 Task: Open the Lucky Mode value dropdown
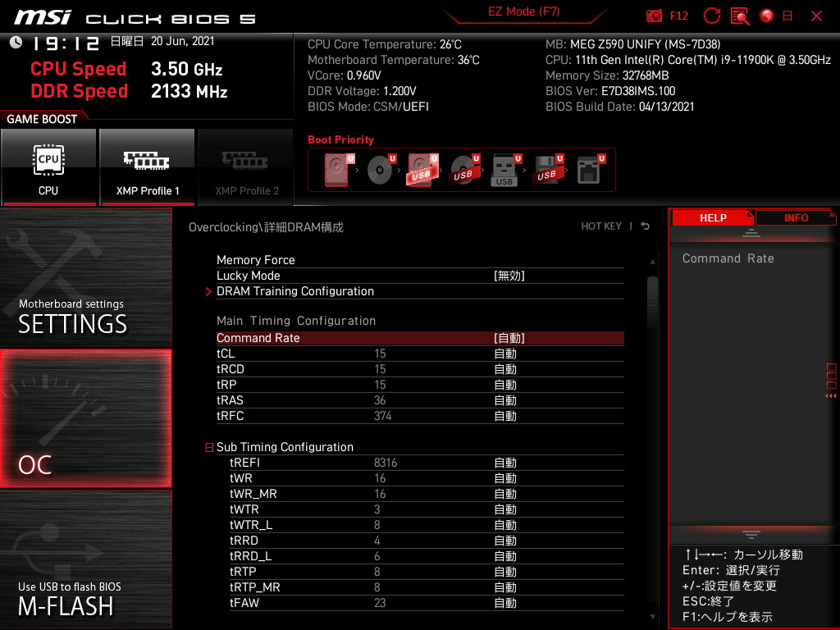tap(509, 276)
